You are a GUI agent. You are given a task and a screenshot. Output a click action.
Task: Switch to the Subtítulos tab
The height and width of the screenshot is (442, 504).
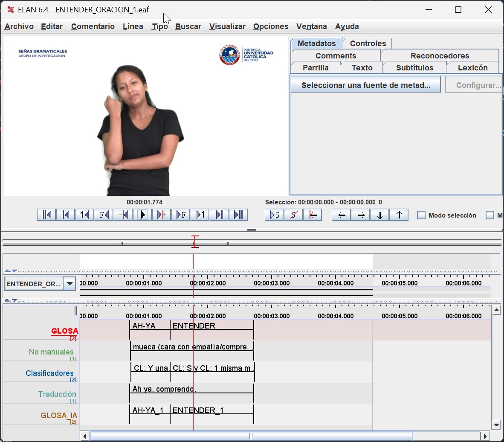(x=414, y=67)
